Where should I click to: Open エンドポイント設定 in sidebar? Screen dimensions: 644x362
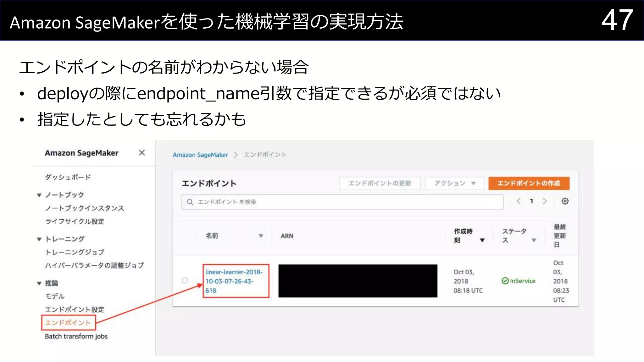[75, 309]
